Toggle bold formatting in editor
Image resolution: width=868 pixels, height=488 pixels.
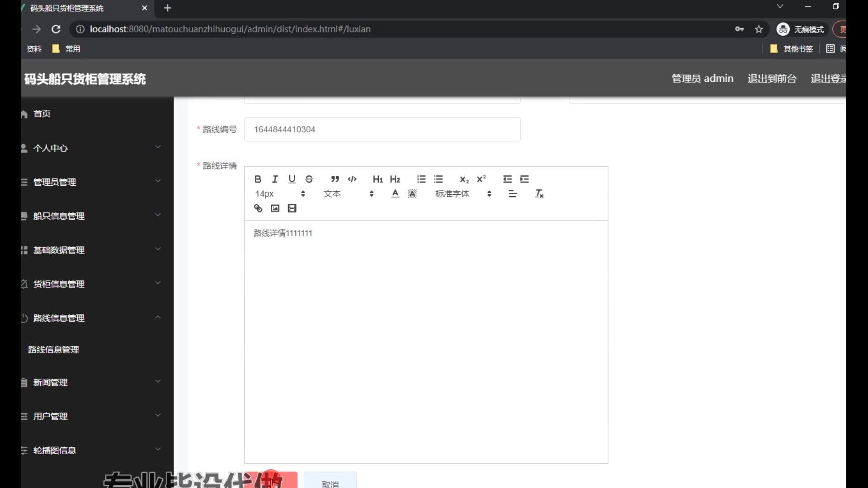[x=258, y=179]
